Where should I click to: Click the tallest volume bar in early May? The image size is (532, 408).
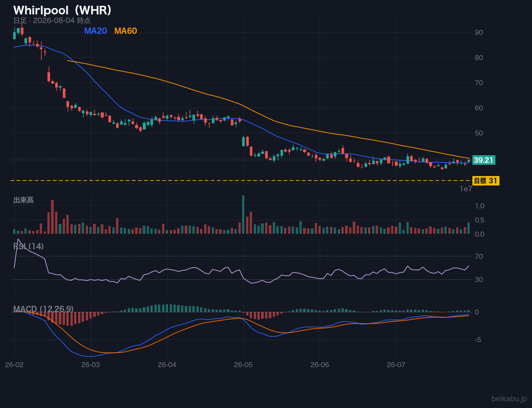click(x=243, y=214)
